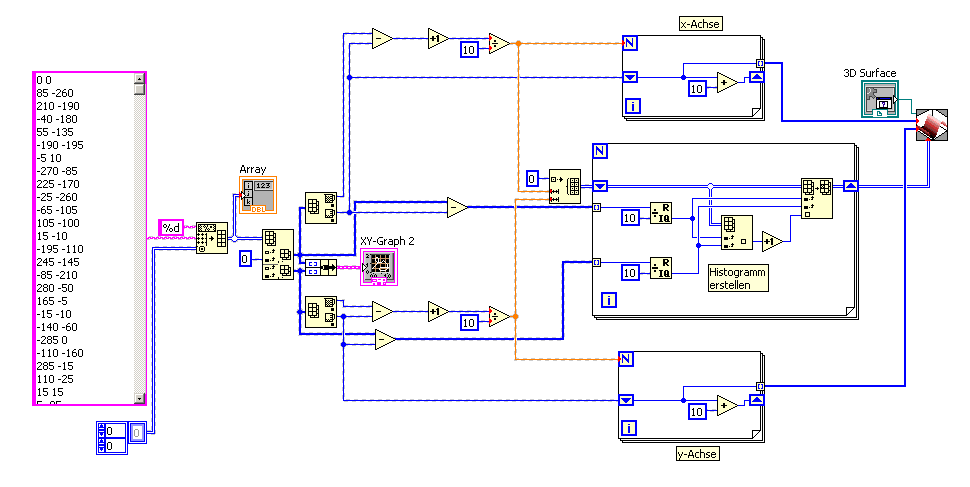
Task: Select the Histogramm erstellen comment label
Action: click(x=738, y=278)
